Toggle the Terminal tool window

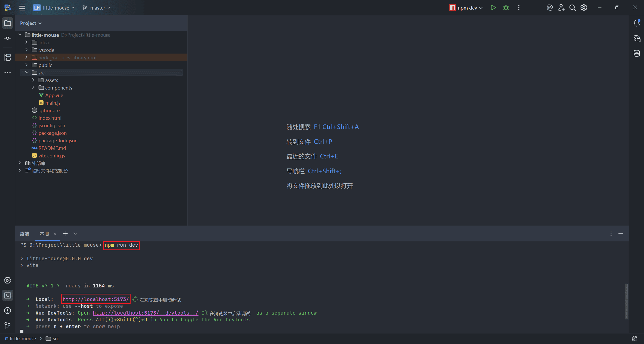coord(8,295)
